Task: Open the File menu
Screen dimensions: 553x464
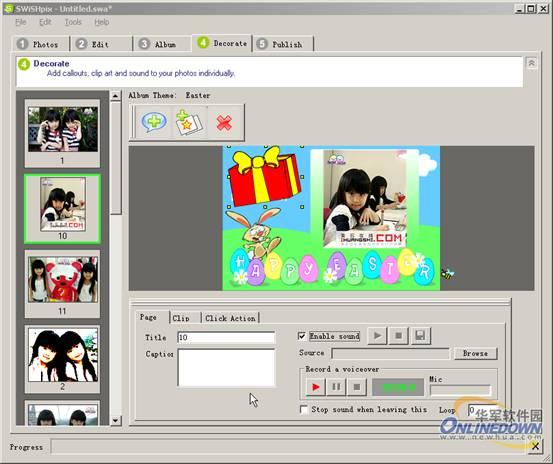Action: click(21, 22)
